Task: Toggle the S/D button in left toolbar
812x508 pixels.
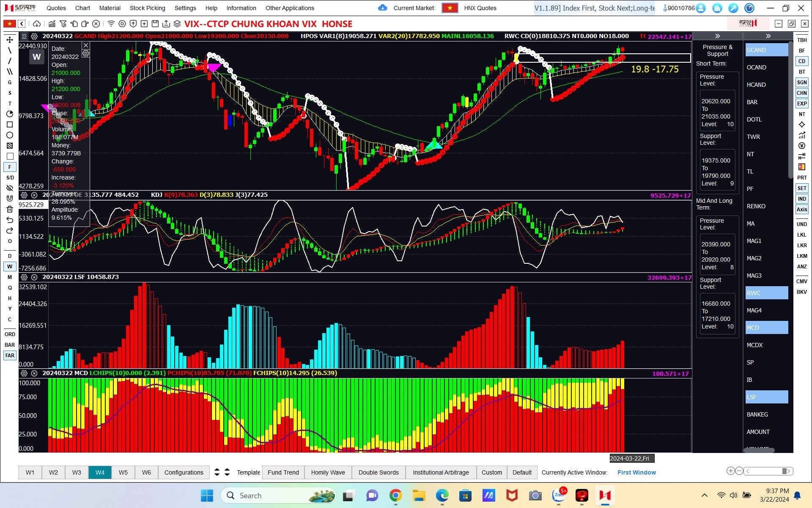Action: 10,177
